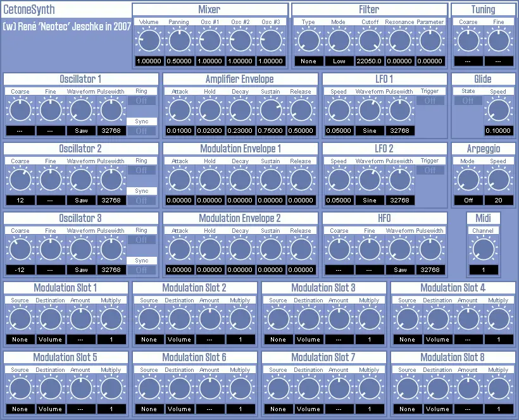The width and height of the screenshot is (519, 420).
Task: Click the Glide Speed knob
Action: point(499,110)
